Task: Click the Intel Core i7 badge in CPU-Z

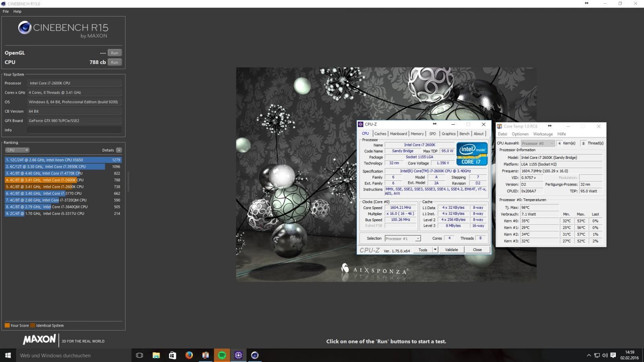Action: point(472,154)
